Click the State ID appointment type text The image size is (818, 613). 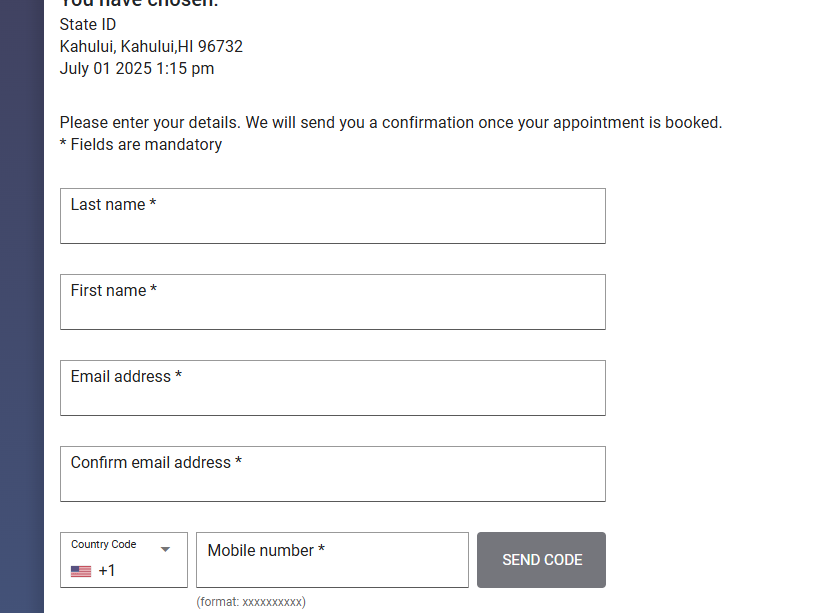coord(88,25)
